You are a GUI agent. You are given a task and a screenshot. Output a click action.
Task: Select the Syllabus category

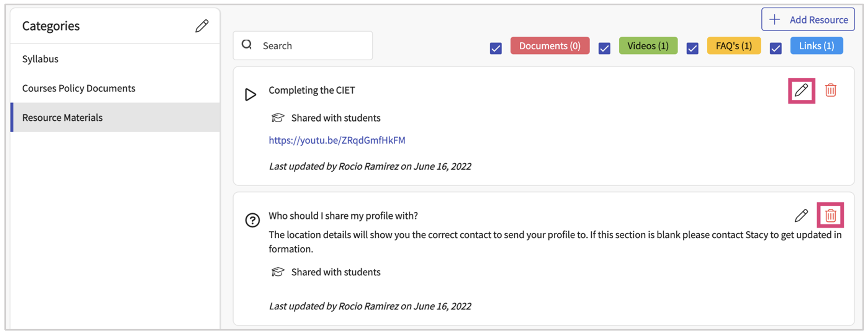coord(40,58)
